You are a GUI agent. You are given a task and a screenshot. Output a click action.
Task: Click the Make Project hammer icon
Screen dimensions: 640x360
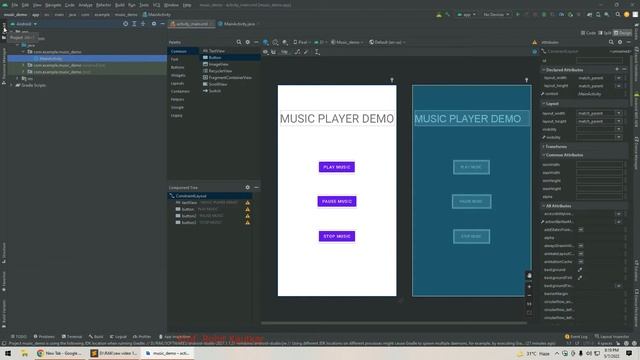448,14
